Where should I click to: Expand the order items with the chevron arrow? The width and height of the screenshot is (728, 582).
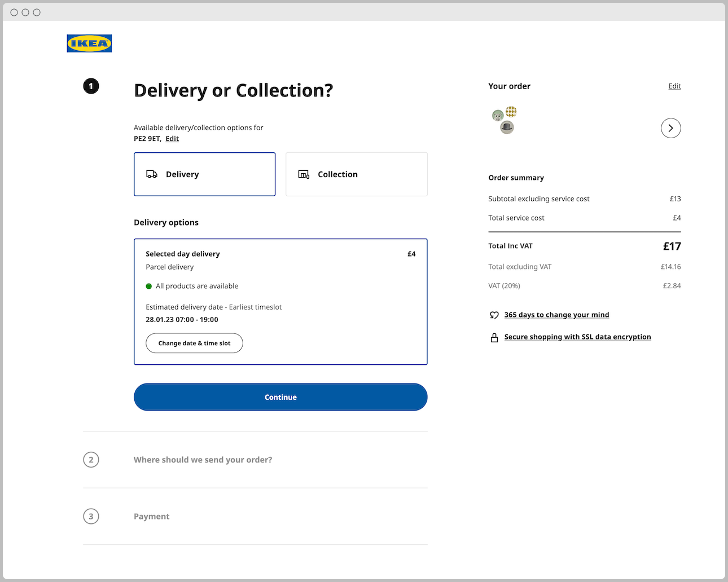[x=670, y=128]
